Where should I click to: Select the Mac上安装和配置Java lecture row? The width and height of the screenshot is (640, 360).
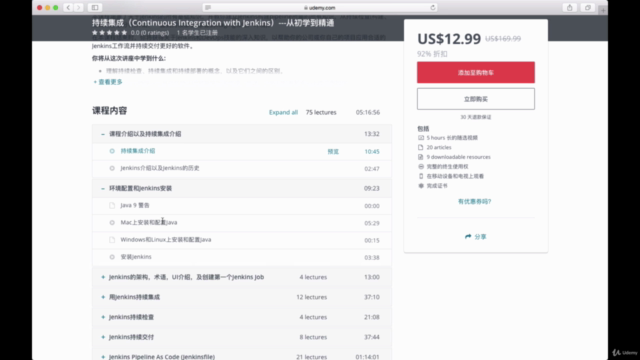point(242,222)
